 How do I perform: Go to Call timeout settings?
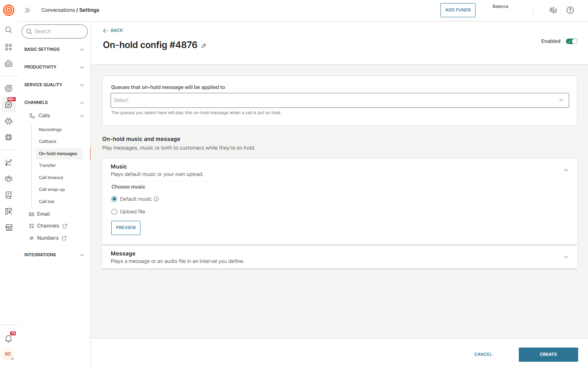pyautogui.click(x=51, y=178)
